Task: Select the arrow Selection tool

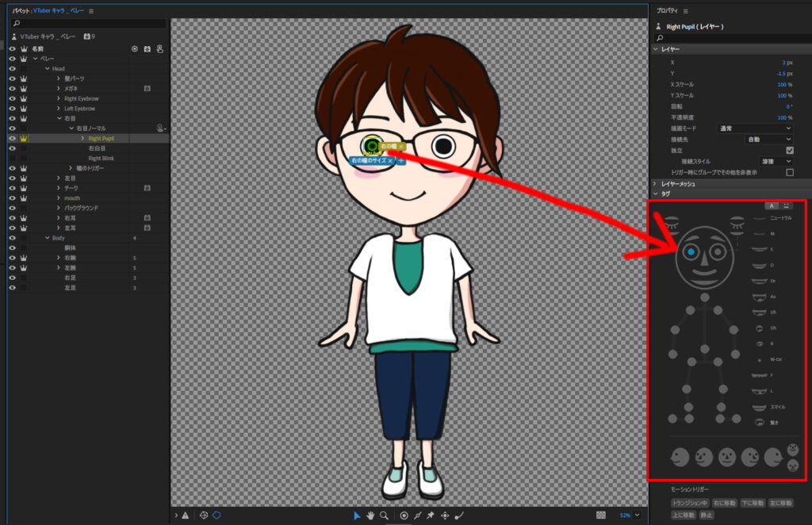Action: pos(358,515)
